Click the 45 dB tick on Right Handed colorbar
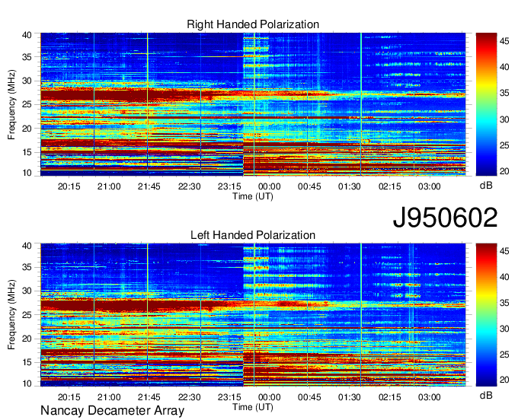 [x=504, y=41]
